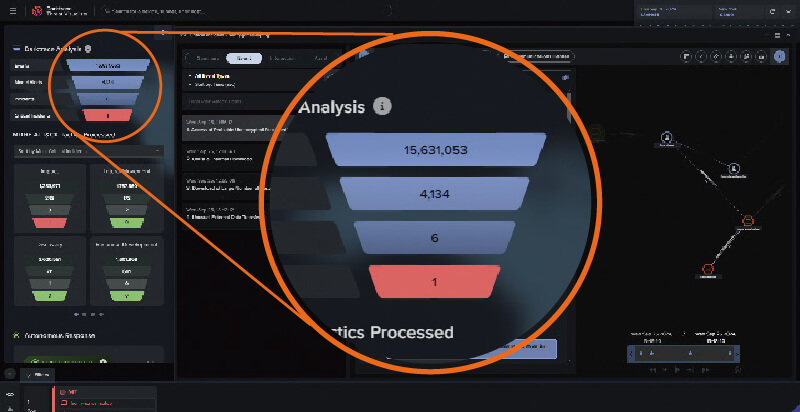The image size is (800, 412).
Task: Open the bottom-left funnel card in the metrics grid
Action: 50,271
